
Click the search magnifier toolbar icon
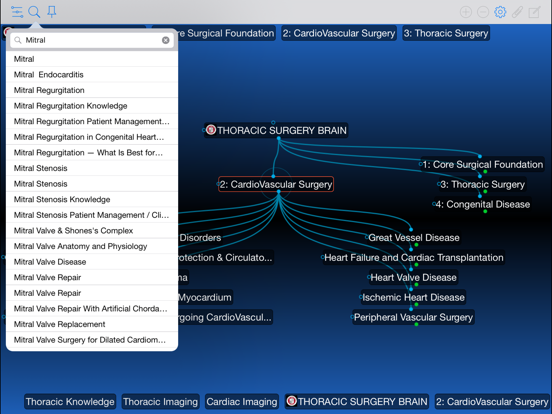[34, 12]
